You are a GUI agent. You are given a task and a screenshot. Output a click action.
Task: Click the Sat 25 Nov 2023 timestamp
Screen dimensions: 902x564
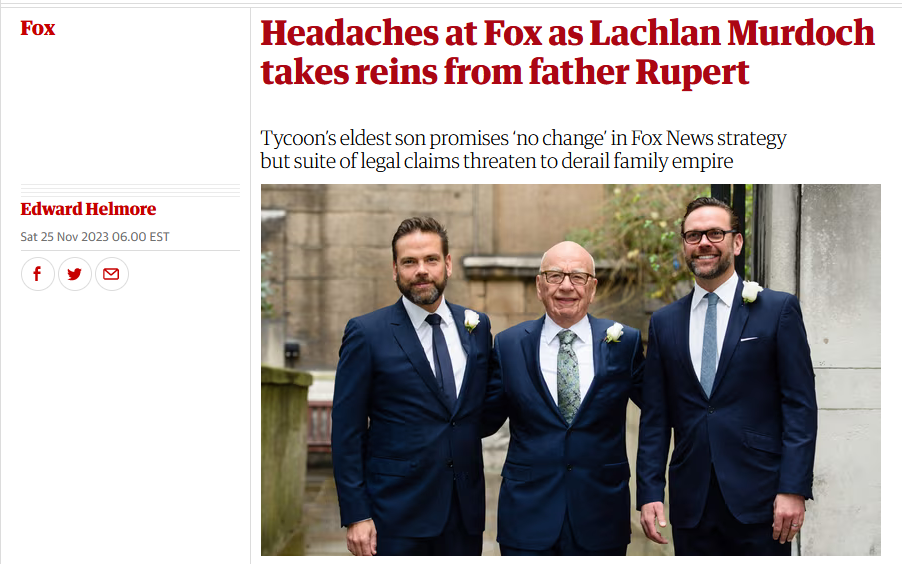pos(95,237)
